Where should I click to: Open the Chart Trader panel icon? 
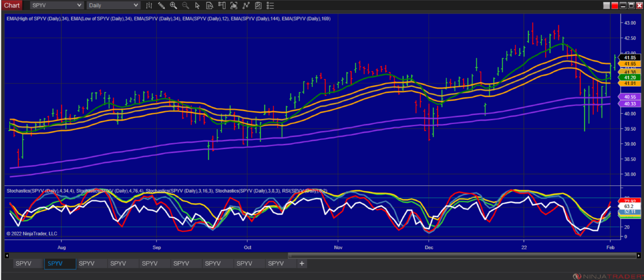pyautogui.click(x=222, y=5)
